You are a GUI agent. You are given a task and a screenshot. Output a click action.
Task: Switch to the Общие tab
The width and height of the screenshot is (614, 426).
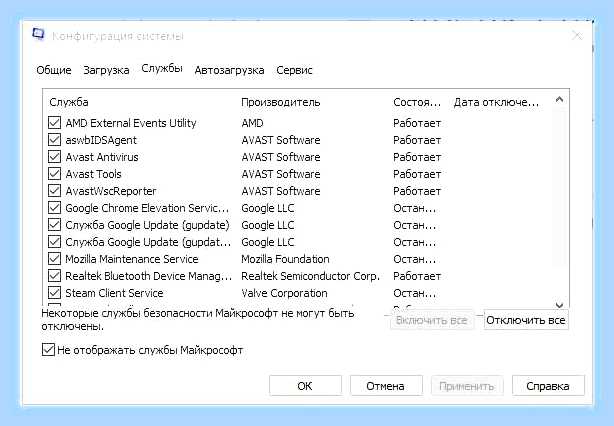tap(54, 70)
